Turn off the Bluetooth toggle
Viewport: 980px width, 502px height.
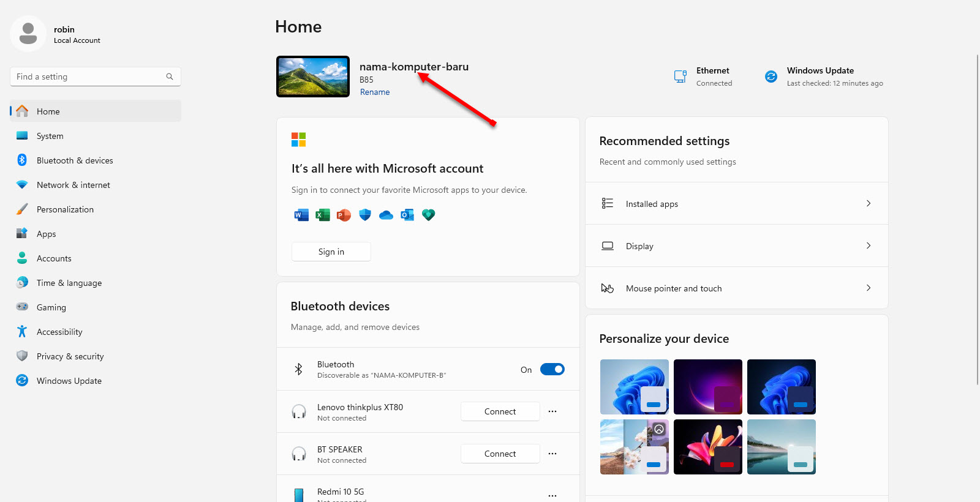[x=552, y=369]
